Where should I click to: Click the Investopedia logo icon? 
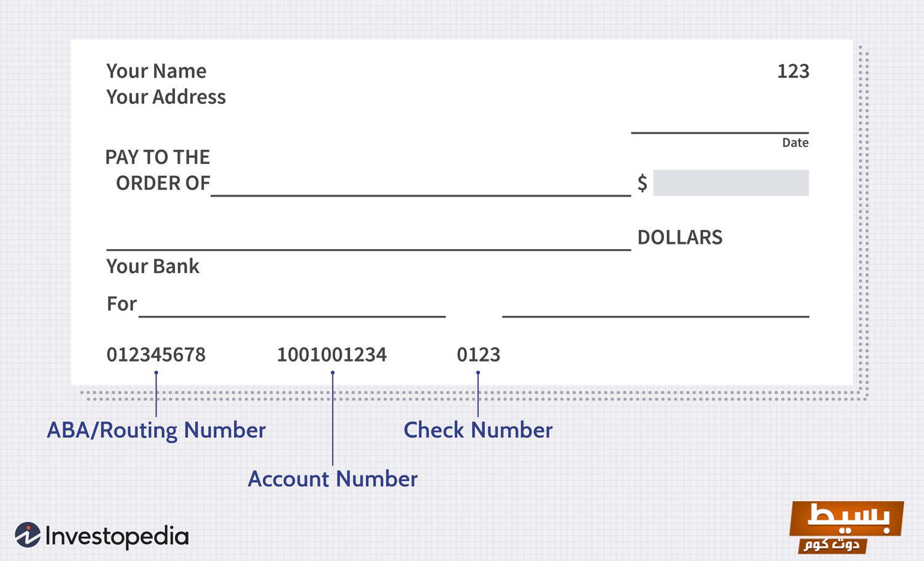click(x=27, y=535)
